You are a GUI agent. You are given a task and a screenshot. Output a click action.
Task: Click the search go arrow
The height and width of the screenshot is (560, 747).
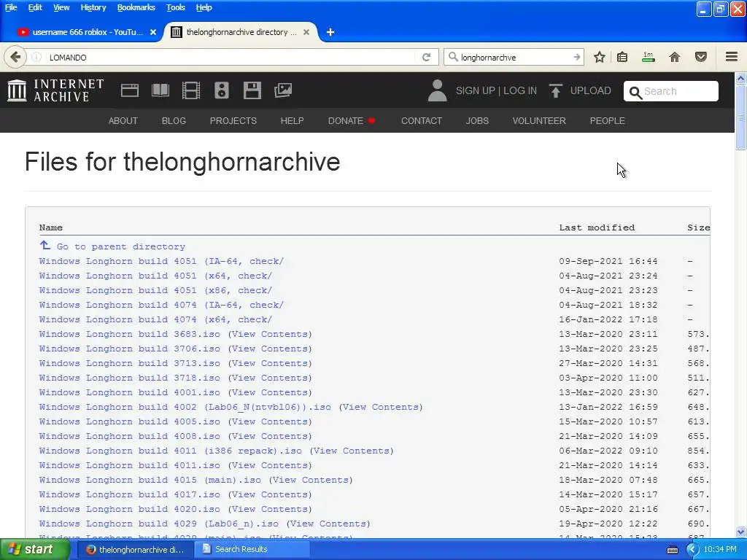[x=576, y=57]
